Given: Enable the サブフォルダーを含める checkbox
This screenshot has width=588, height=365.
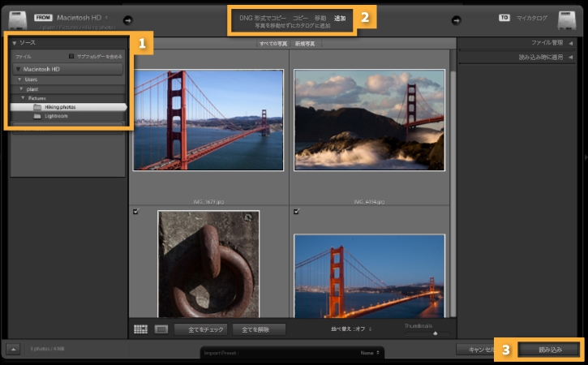Looking at the screenshot, I should (x=71, y=56).
